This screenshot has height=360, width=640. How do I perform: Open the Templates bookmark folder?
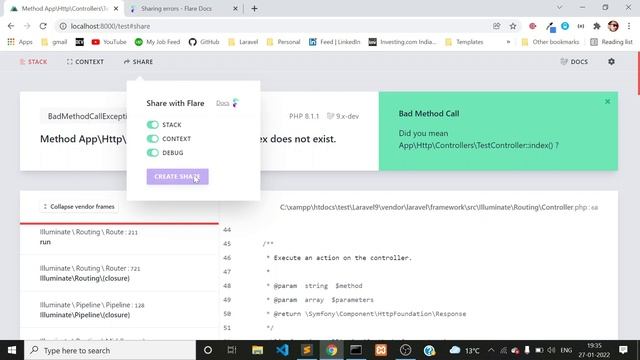pyautogui.click(x=464, y=42)
